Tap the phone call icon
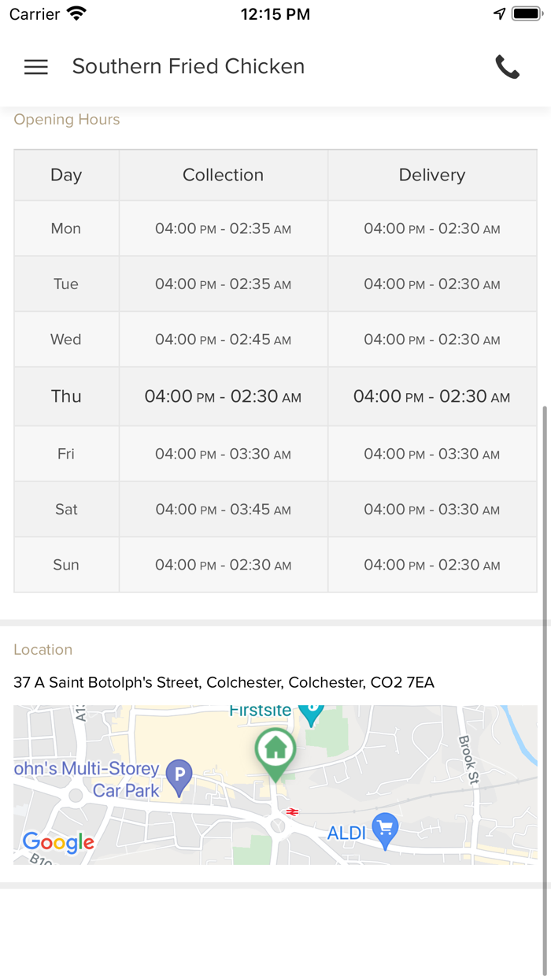Viewport: 551px width, 980px height. [508, 67]
